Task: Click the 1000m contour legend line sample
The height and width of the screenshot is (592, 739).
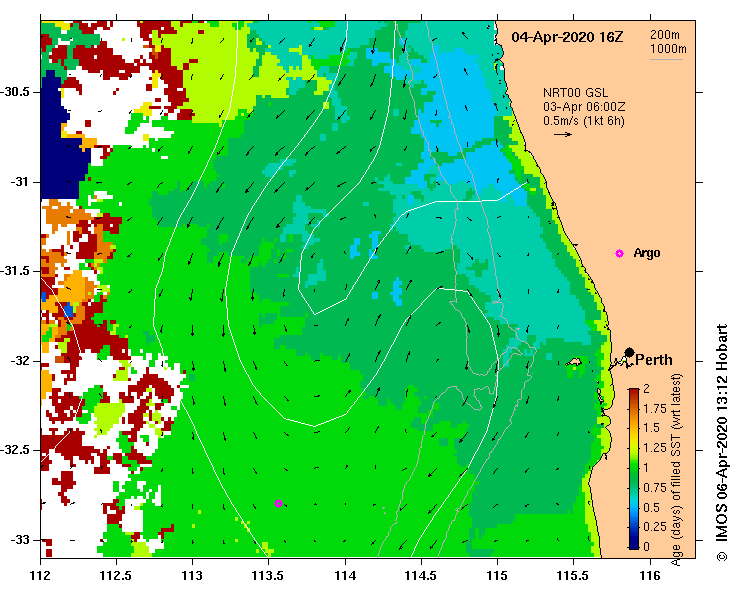Action: [x=666, y=59]
